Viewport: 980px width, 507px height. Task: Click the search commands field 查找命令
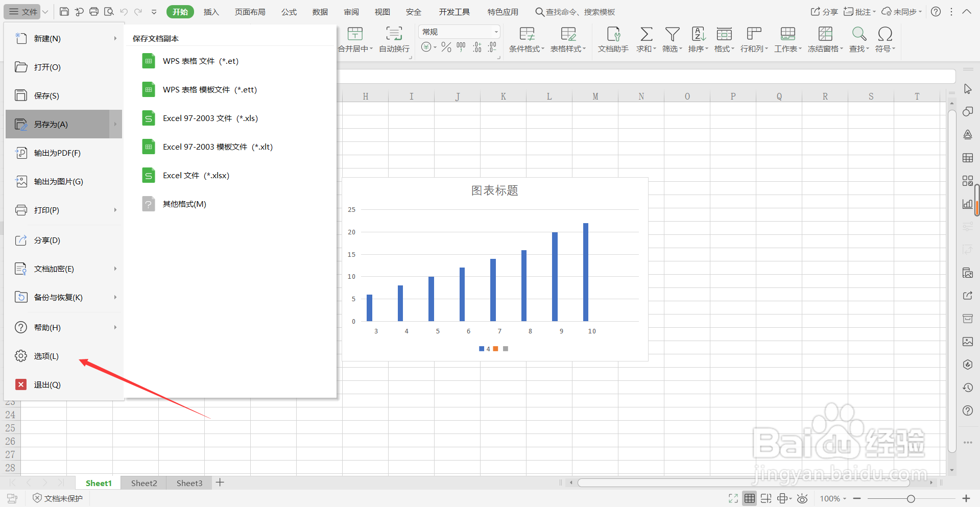pos(576,12)
